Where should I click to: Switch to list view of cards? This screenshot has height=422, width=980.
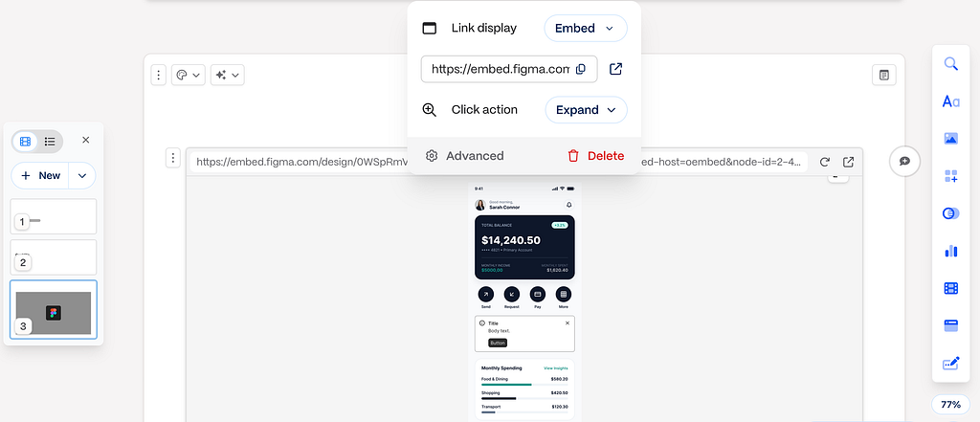[50, 142]
